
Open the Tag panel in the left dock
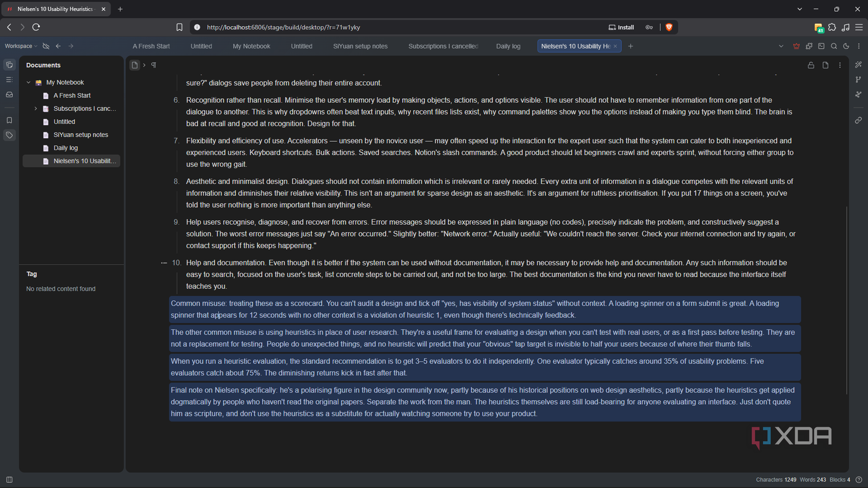click(x=9, y=135)
